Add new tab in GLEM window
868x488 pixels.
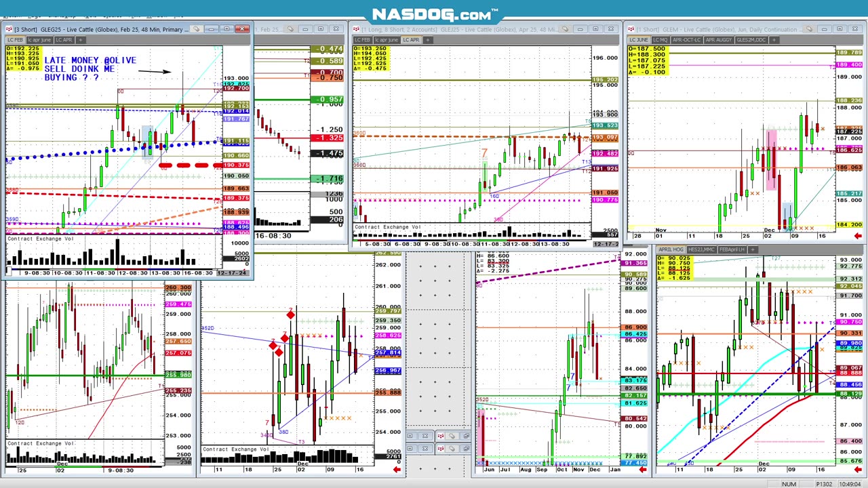point(774,40)
